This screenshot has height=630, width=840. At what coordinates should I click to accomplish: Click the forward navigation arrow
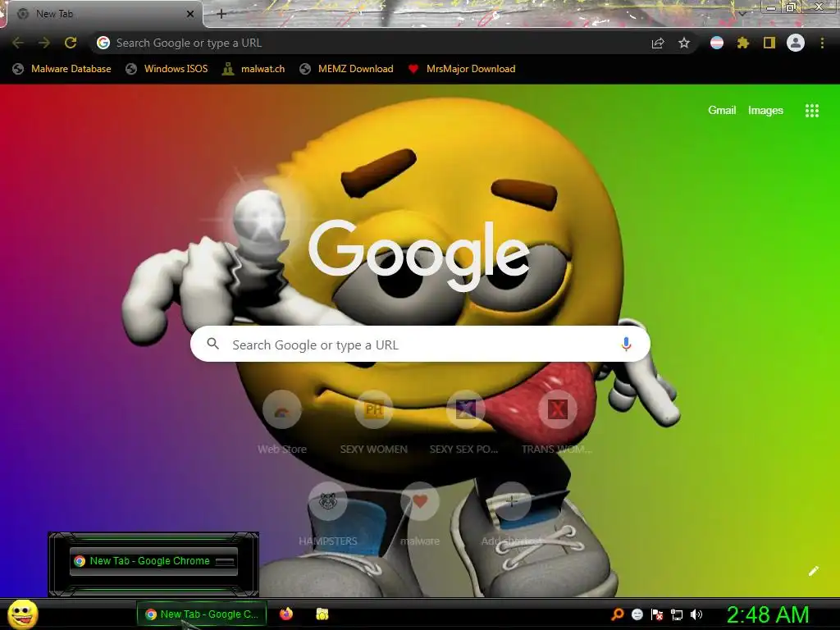[x=44, y=43]
